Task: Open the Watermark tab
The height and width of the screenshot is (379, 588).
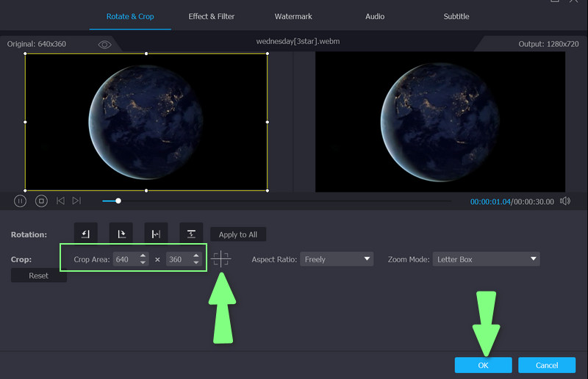Action: [293, 16]
